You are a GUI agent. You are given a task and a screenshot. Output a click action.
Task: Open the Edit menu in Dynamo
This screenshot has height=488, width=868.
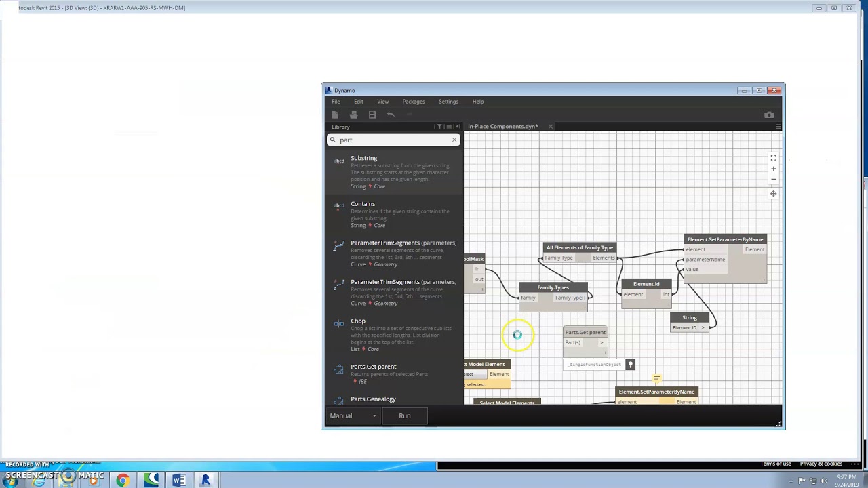pyautogui.click(x=359, y=102)
